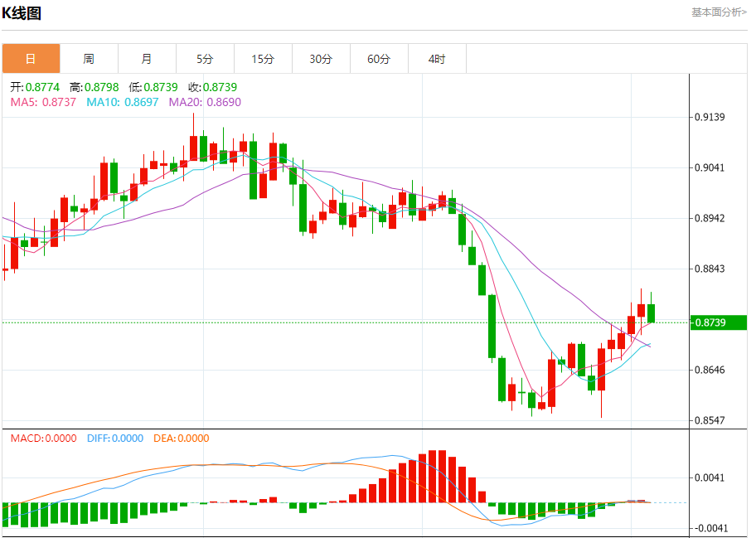Click the MA20: 0.8690 indicator label
The width and height of the screenshot is (756, 538).
[205, 102]
